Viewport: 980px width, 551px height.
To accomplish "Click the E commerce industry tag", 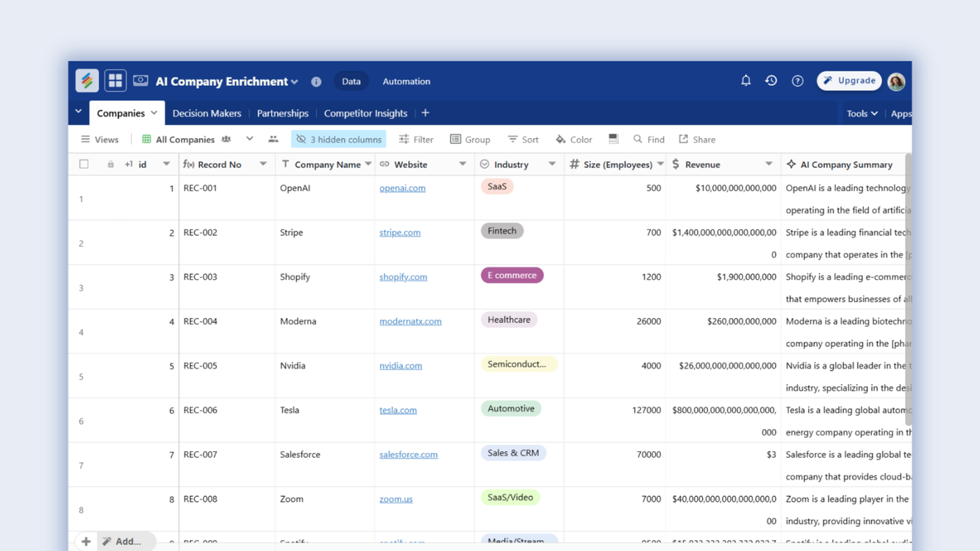I will [512, 275].
